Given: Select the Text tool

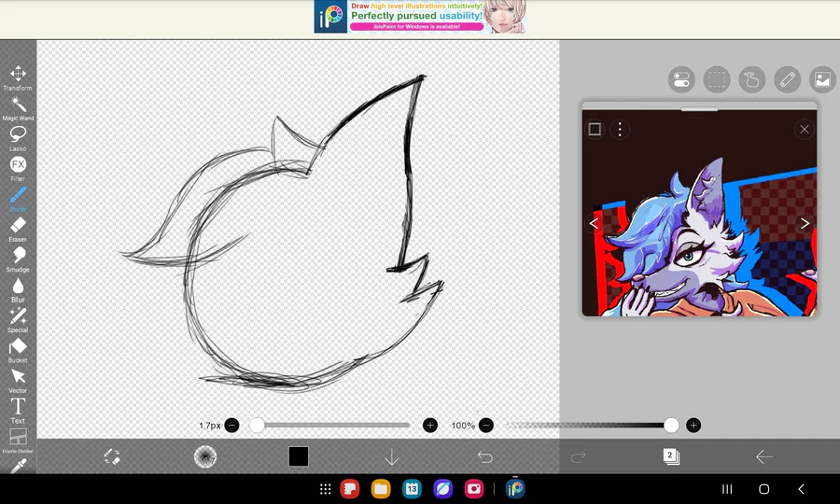Looking at the screenshot, I should tap(18, 411).
